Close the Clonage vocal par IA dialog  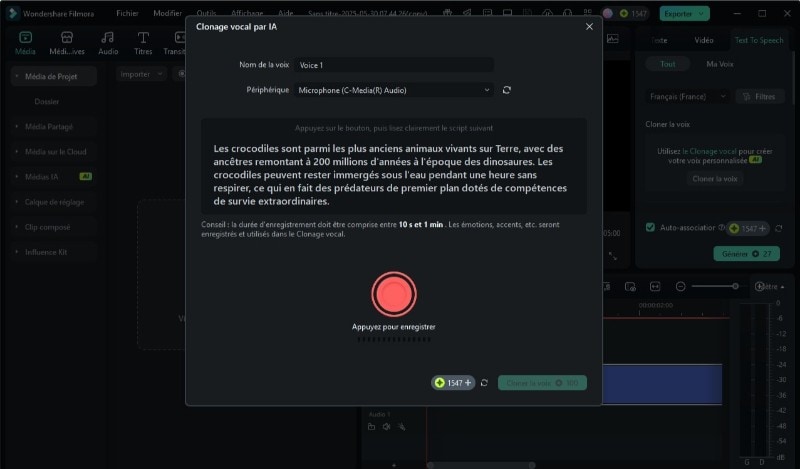click(589, 27)
